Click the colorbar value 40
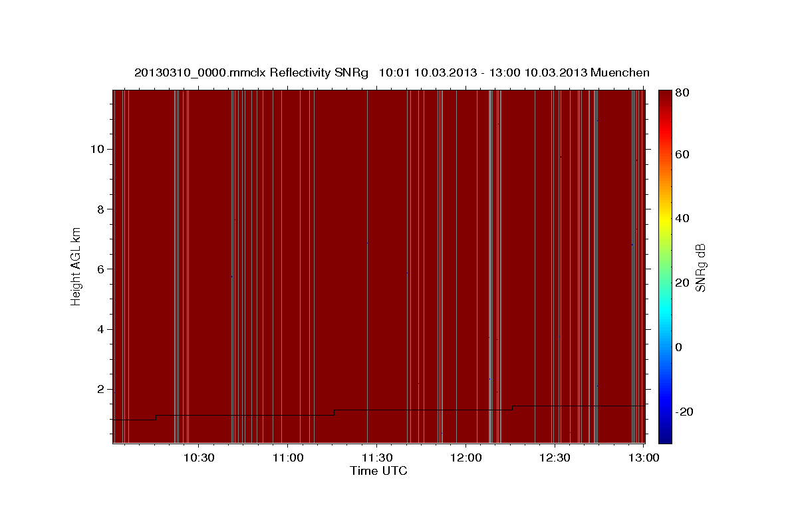The width and height of the screenshot is (798, 532). point(682,218)
